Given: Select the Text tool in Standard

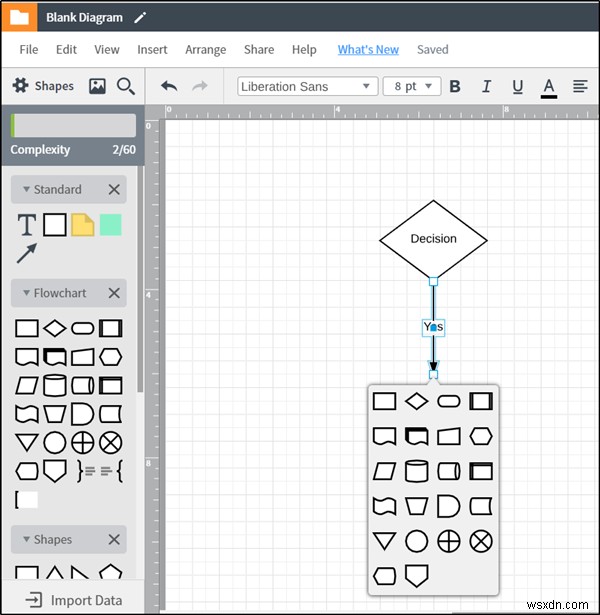Looking at the screenshot, I should [27, 225].
